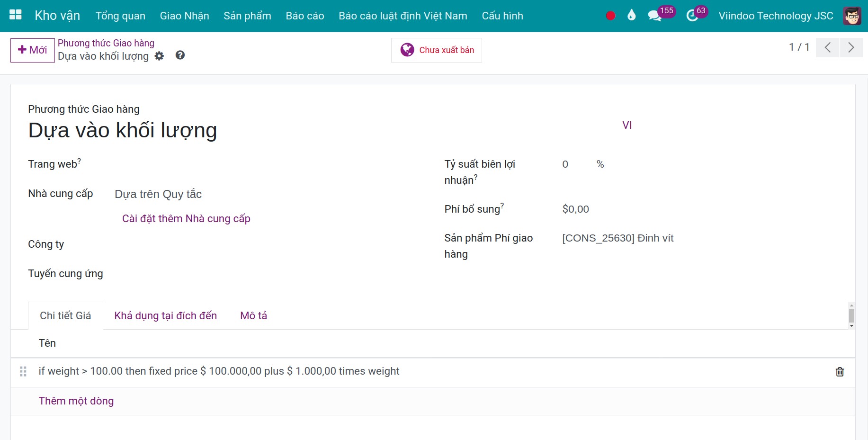Open the messages chat icon with 155

coord(655,16)
